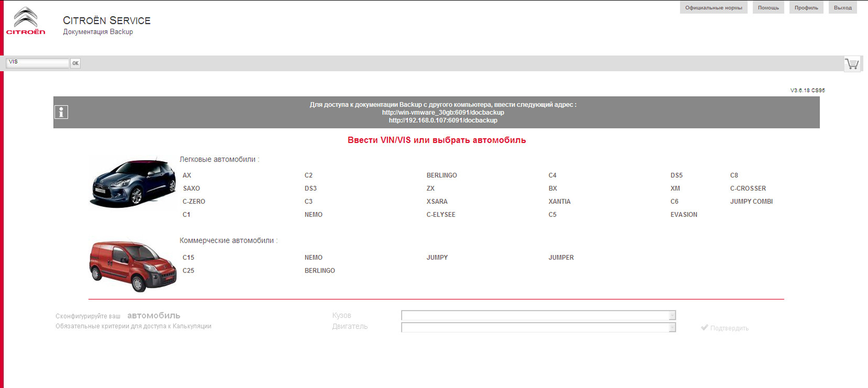
Task: Choose the XM model
Action: click(x=675, y=188)
